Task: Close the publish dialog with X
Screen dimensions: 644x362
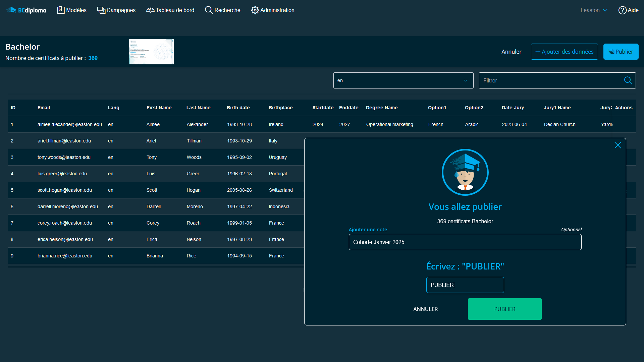Action: [x=618, y=145]
